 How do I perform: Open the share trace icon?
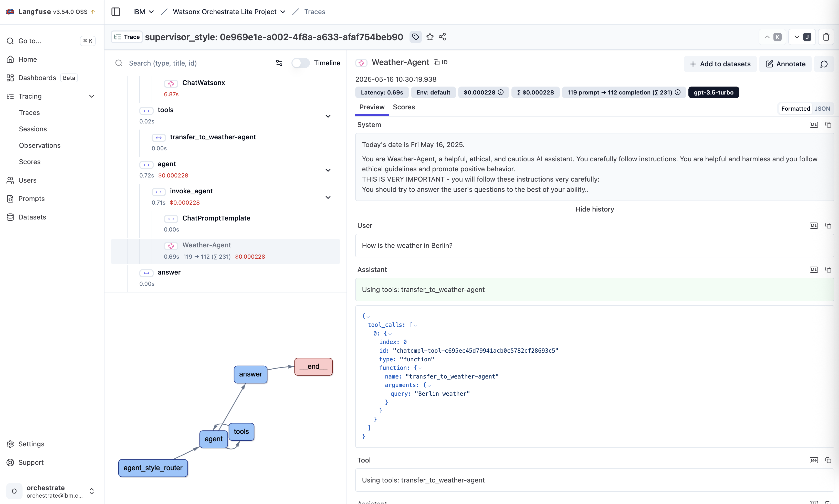442,37
